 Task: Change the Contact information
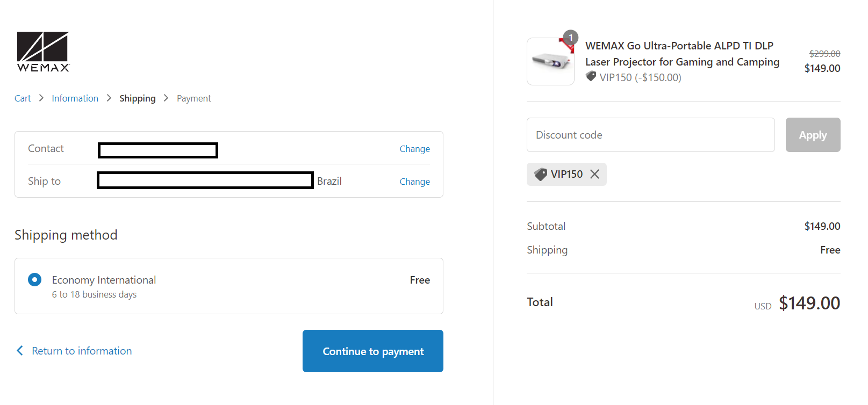click(x=414, y=149)
